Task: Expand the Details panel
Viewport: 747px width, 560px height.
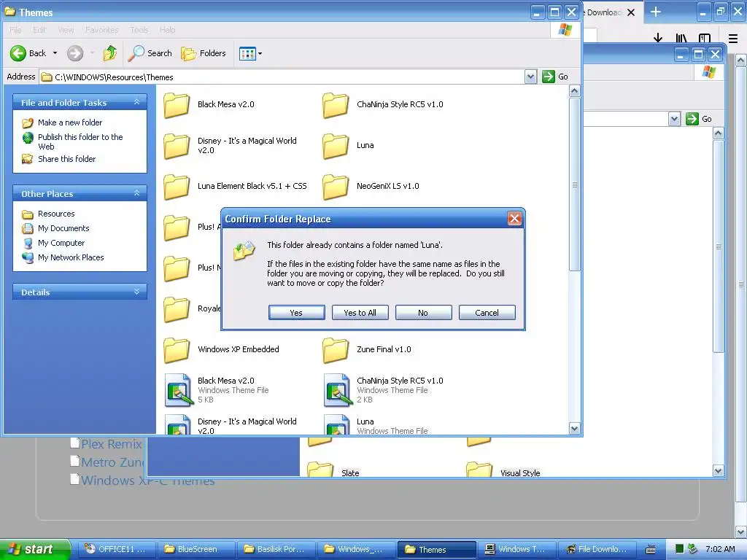Action: click(136, 292)
